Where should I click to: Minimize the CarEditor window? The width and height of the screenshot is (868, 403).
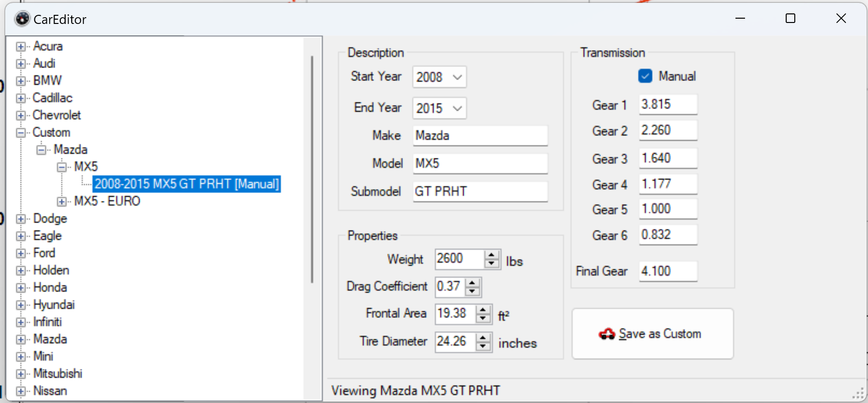point(740,18)
